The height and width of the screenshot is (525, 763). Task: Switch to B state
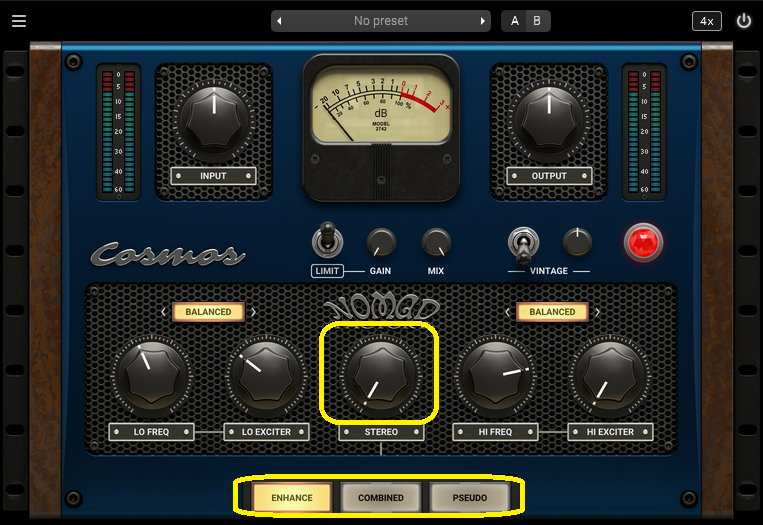tap(537, 21)
